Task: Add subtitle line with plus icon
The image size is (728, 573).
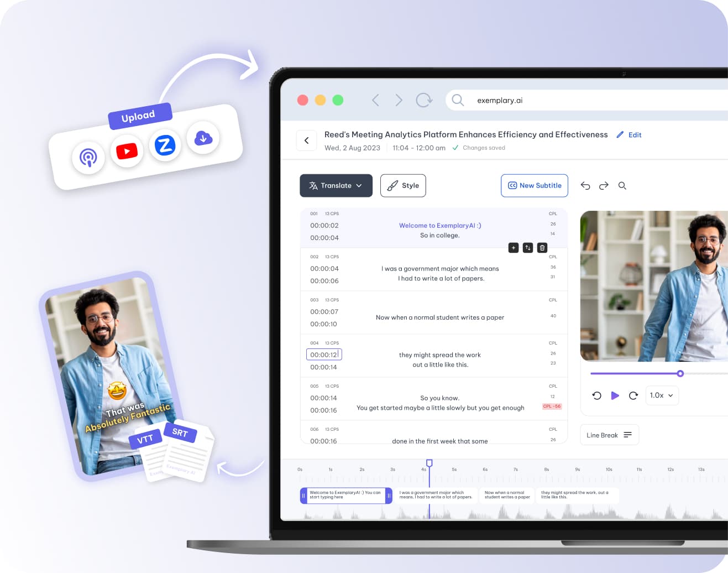Action: pyautogui.click(x=514, y=248)
